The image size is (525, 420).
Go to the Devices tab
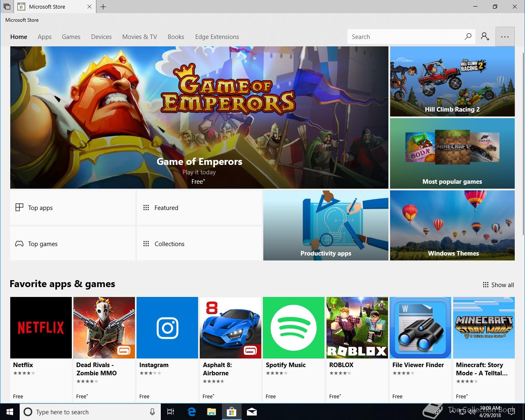coord(101,37)
